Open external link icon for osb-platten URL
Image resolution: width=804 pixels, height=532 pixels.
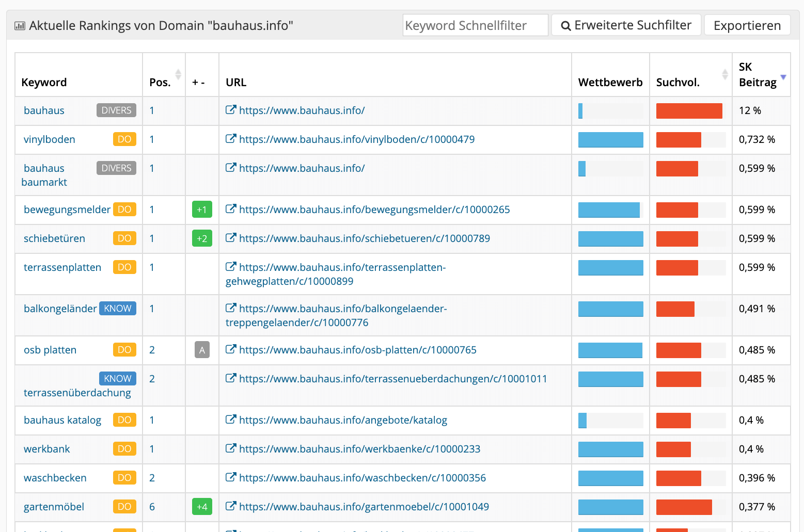click(231, 349)
